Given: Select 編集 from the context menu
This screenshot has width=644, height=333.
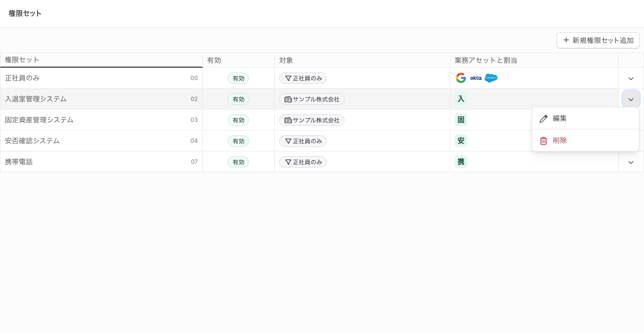Looking at the screenshot, I should click(x=586, y=119).
